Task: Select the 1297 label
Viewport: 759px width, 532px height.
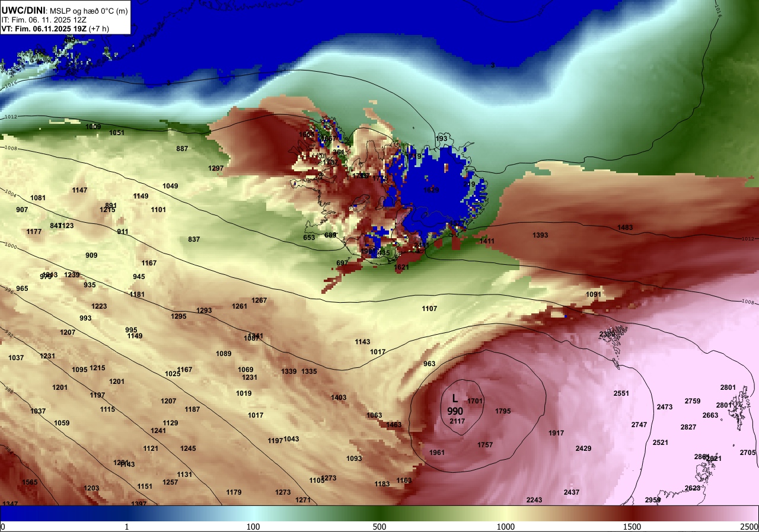Action: 216,168
